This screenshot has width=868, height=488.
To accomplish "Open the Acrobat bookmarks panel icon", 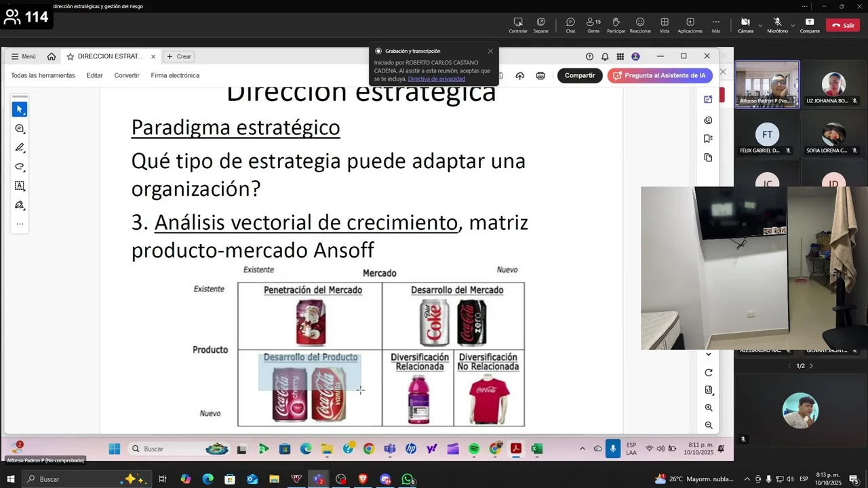I will (x=708, y=138).
